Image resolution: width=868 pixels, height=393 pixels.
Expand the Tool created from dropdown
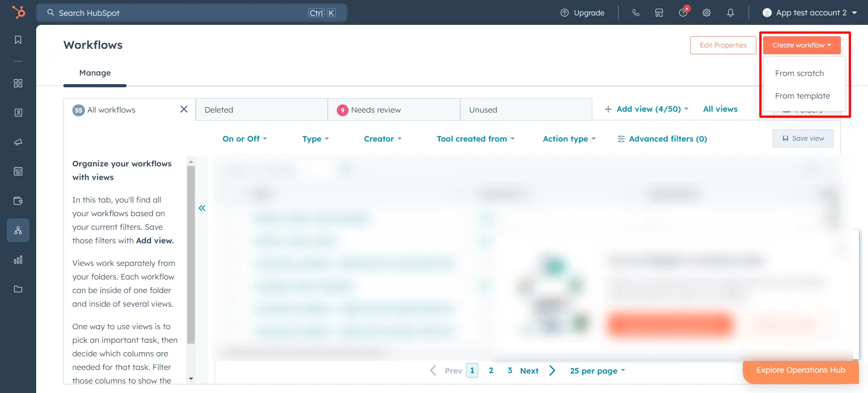[476, 139]
